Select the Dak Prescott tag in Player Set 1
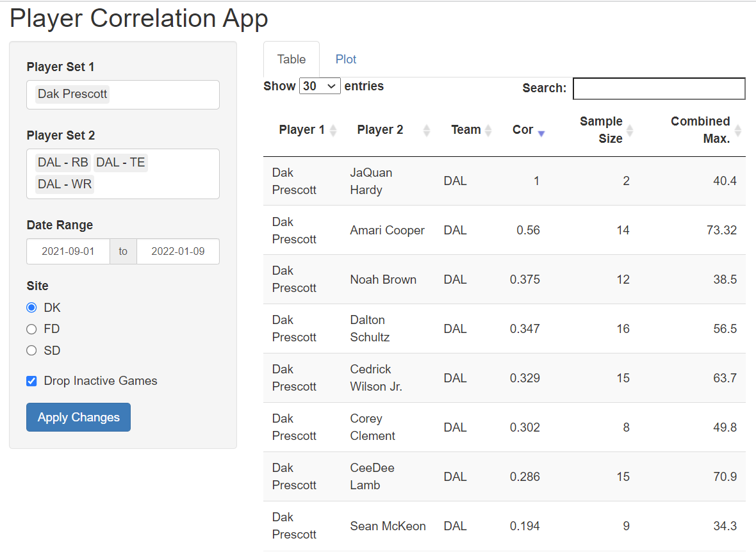The height and width of the screenshot is (552, 756). 72,94
